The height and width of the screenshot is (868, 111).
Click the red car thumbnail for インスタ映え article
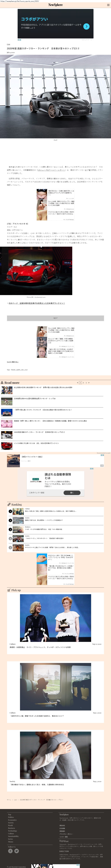(x=7, y=446)
